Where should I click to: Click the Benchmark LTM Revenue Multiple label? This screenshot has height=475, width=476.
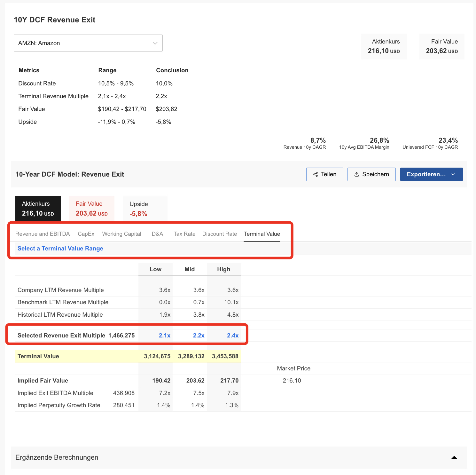click(63, 302)
